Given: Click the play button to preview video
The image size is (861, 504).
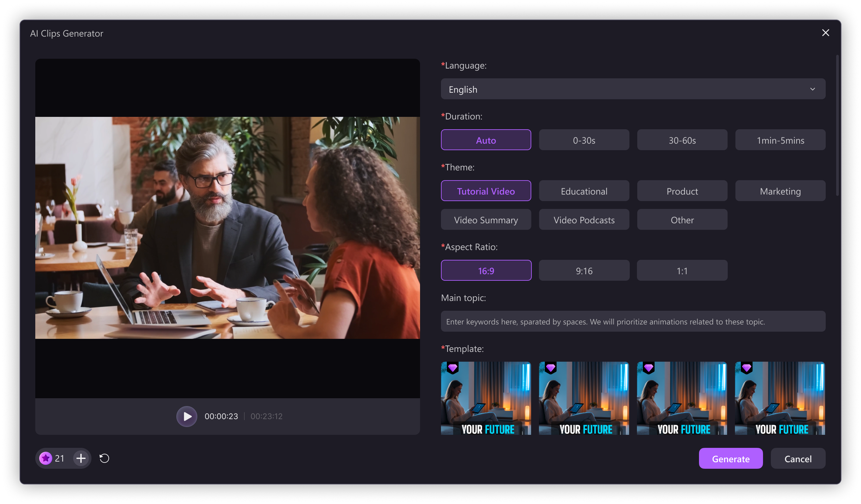Looking at the screenshot, I should tap(186, 416).
